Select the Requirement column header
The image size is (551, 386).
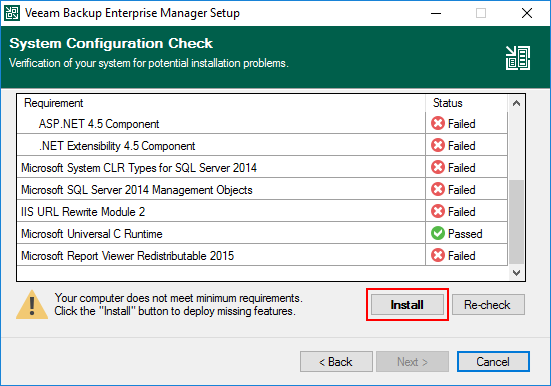coord(221,103)
